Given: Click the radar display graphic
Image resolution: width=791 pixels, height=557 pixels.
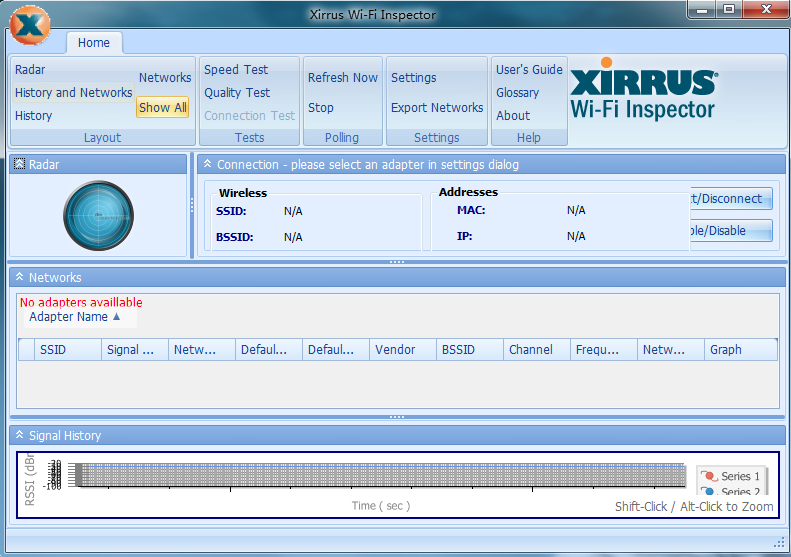Looking at the screenshot, I should [x=98, y=215].
